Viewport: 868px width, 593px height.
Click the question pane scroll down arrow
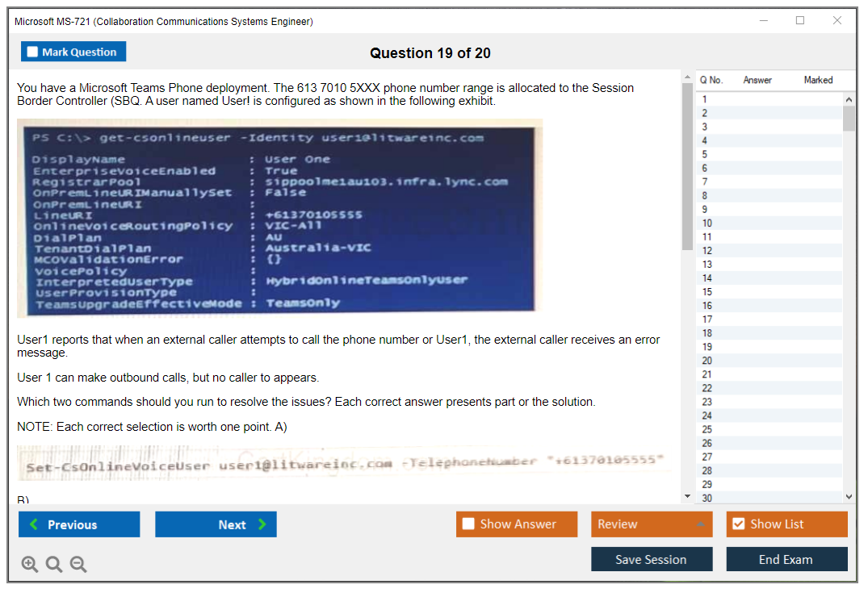click(x=687, y=496)
